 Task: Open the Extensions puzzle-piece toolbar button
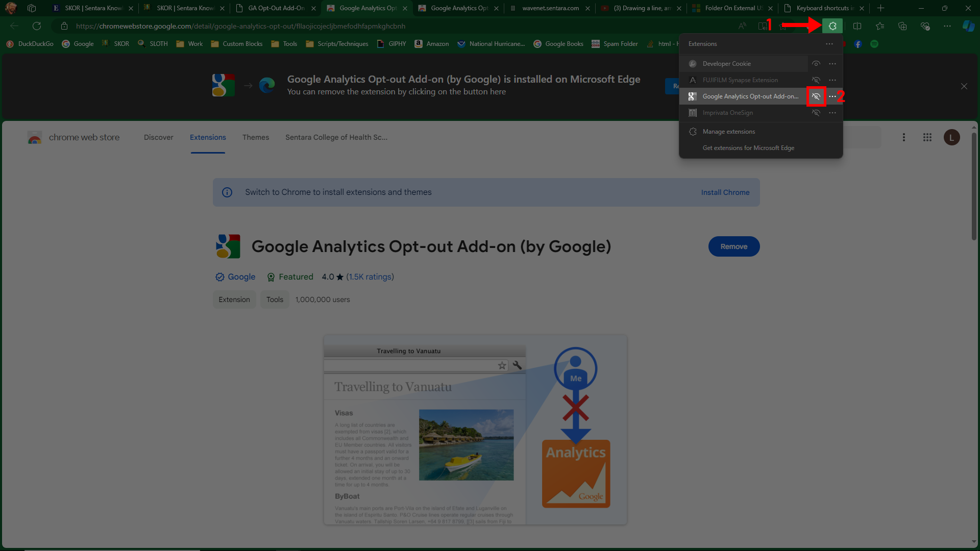click(832, 26)
